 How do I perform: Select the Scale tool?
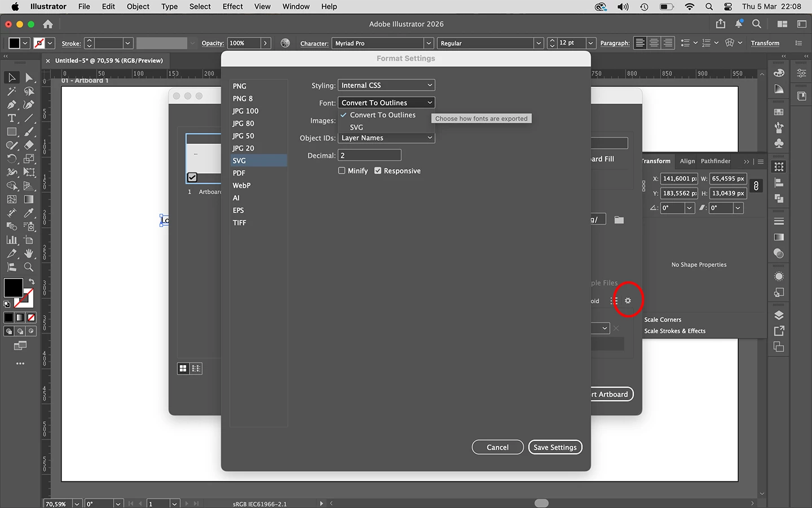point(29,159)
